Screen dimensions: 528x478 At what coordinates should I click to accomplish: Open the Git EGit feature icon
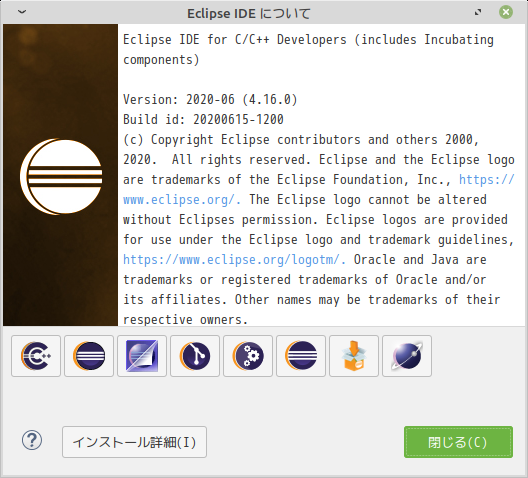tap(195, 356)
